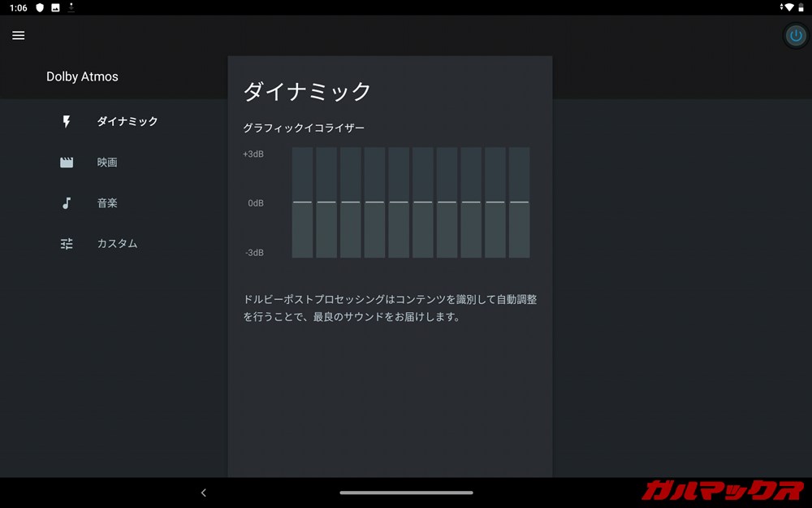Open the custom equalizer sliders icon beside カスタム

[67, 243]
